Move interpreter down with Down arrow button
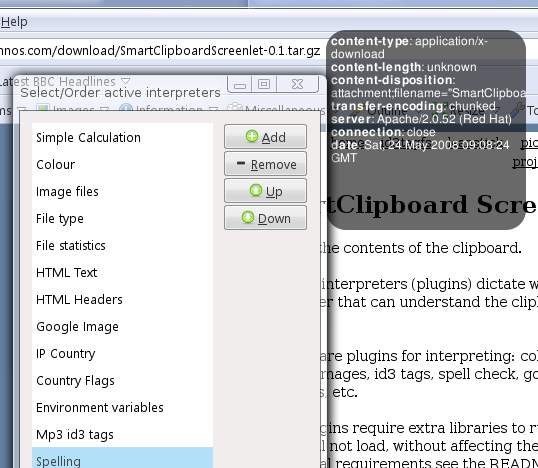This screenshot has width=538, height=468. tap(265, 218)
